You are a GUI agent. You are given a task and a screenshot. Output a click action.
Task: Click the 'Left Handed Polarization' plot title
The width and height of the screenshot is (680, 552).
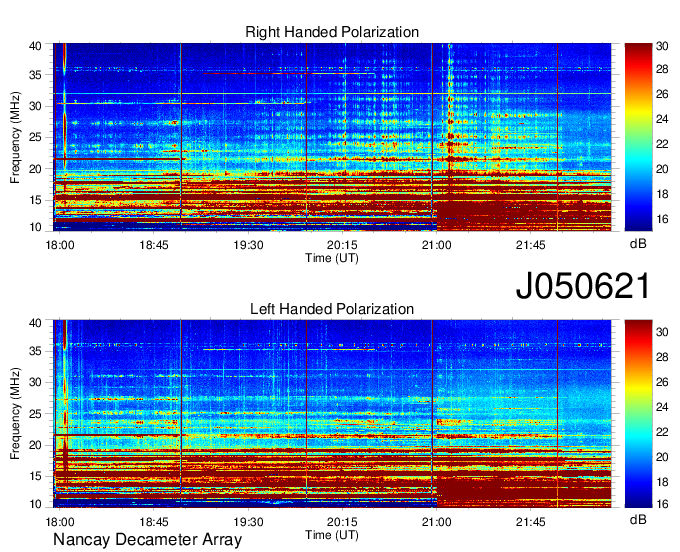(x=332, y=309)
